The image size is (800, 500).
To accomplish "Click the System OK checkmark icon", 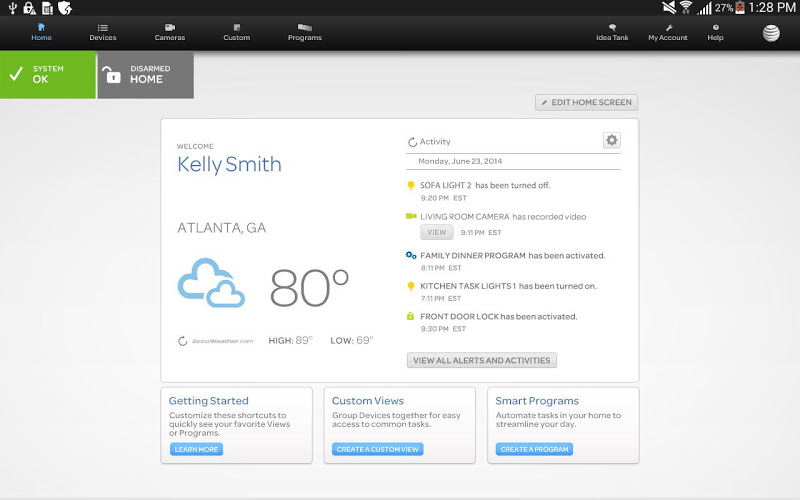I will coord(16,74).
